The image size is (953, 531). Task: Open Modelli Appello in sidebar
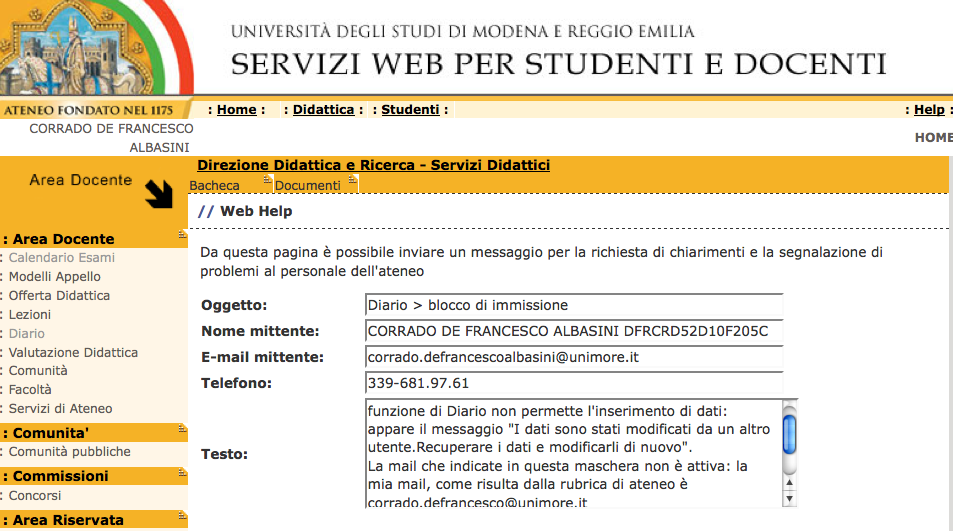55,277
